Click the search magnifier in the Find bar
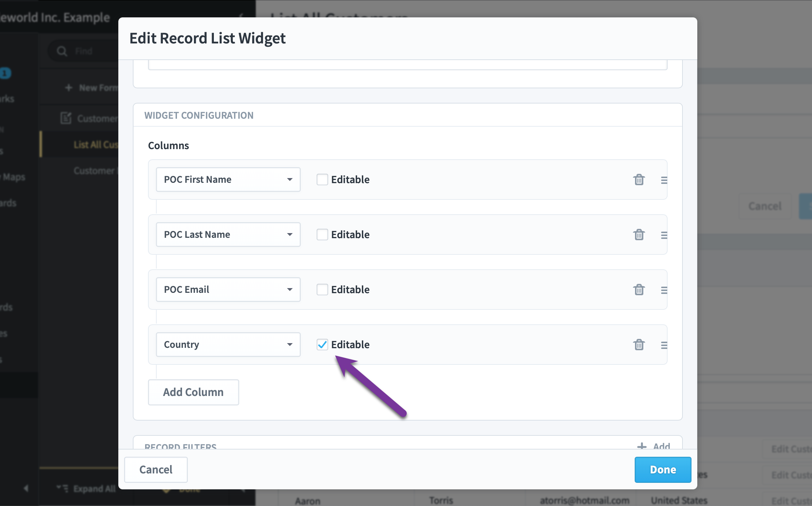This screenshot has height=506, width=812. 62,51
